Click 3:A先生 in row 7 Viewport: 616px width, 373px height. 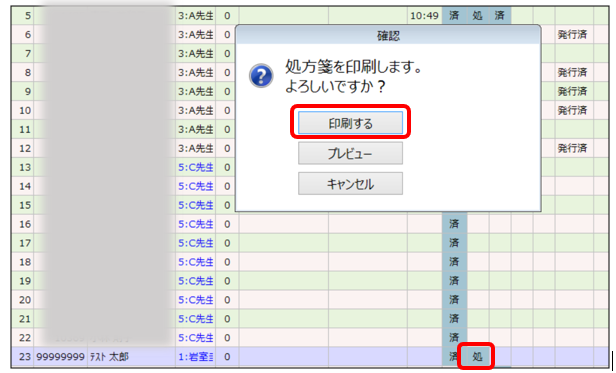195,53
